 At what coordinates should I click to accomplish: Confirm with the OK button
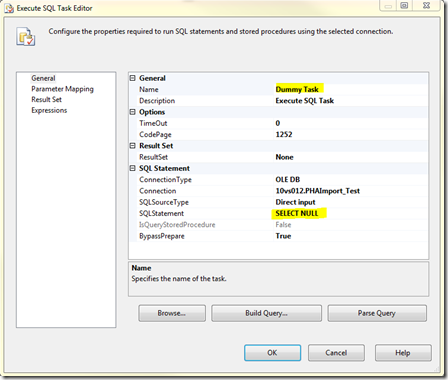[x=272, y=353]
